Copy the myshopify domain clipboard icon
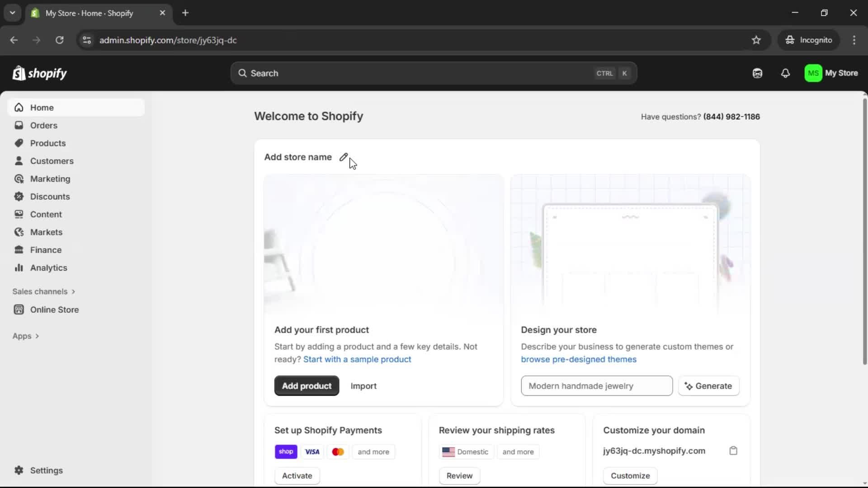This screenshot has height=488, width=868. tap(733, 451)
